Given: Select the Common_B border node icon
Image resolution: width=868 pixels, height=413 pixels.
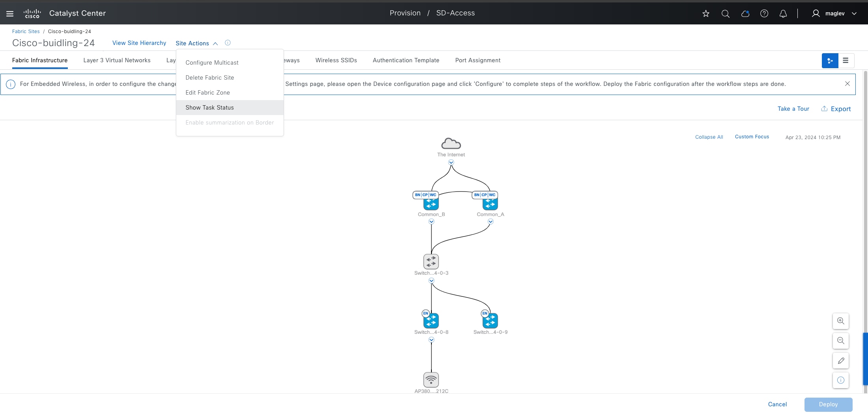Looking at the screenshot, I should pos(431,203).
